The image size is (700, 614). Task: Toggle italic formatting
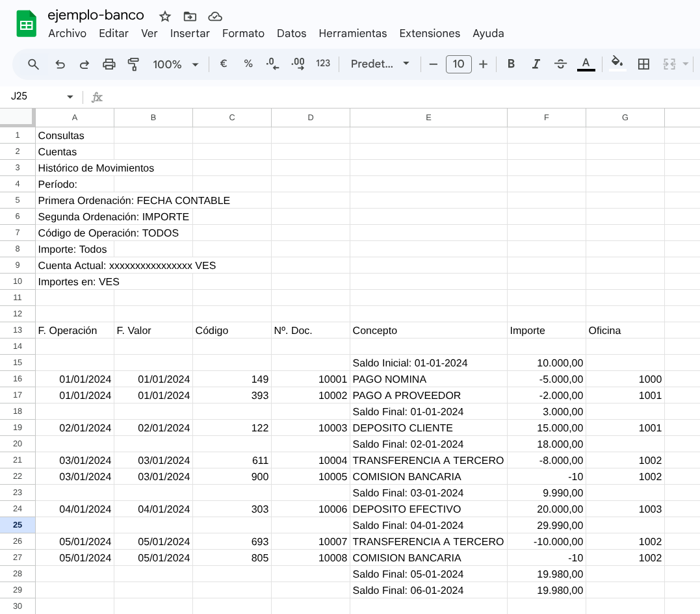click(536, 64)
